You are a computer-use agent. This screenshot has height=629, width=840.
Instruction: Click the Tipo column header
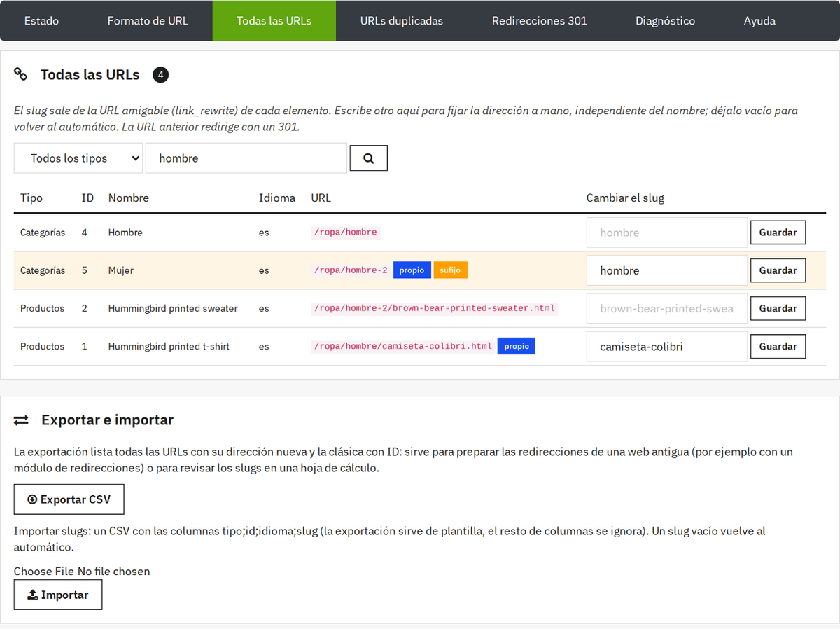click(31, 198)
